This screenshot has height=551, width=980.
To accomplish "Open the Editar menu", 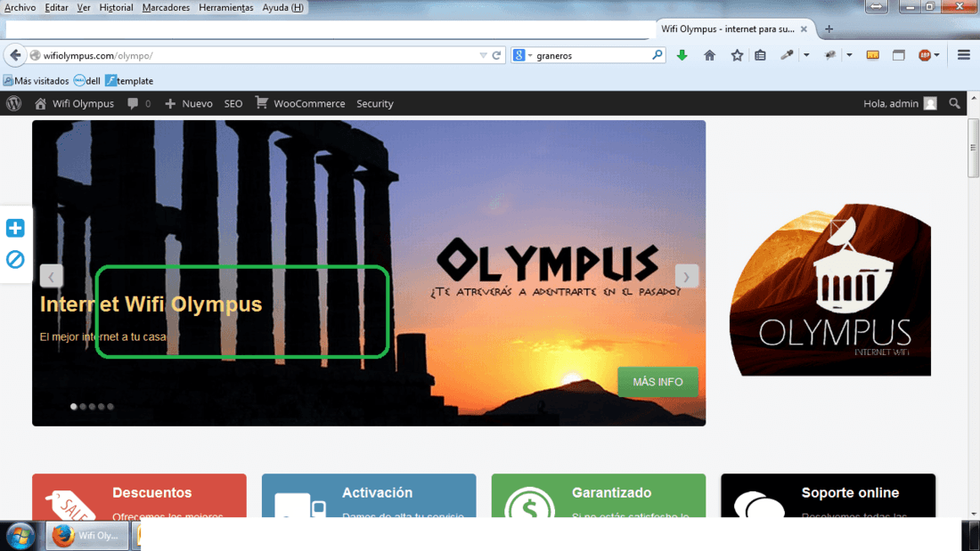I will (56, 7).
